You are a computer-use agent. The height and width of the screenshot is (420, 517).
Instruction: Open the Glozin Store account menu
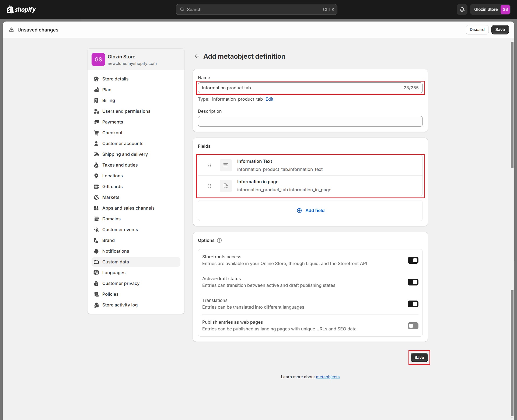coord(490,9)
